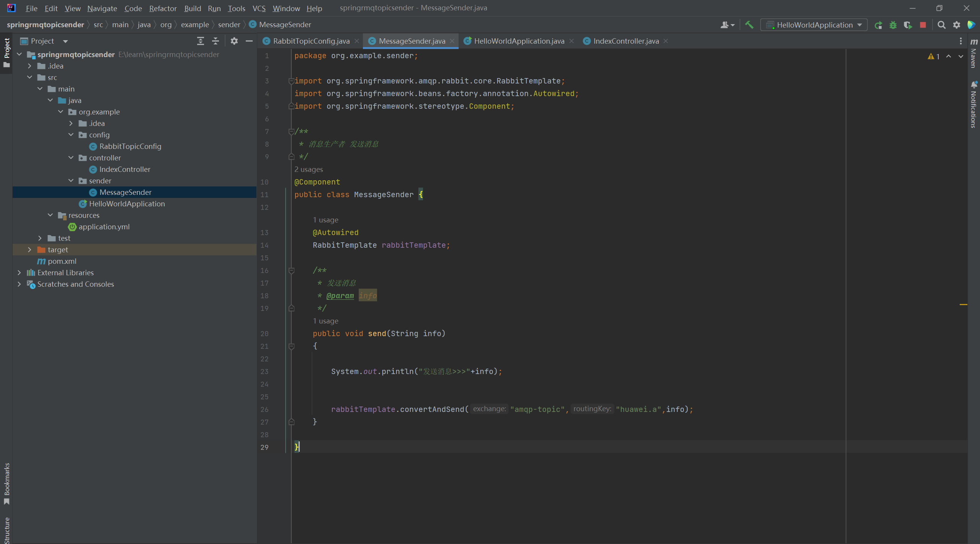Open Project panel options gear icon
This screenshot has width=980, height=544.
234,41
